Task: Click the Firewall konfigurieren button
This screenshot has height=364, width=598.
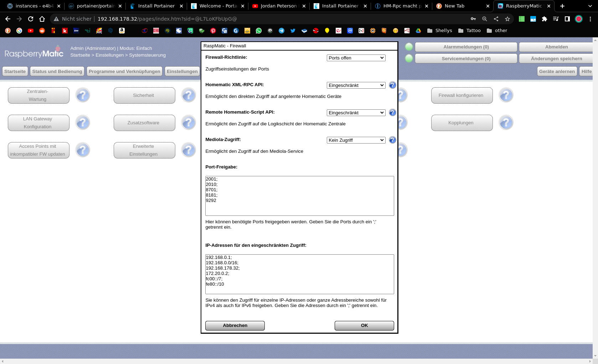Action: tap(462, 95)
